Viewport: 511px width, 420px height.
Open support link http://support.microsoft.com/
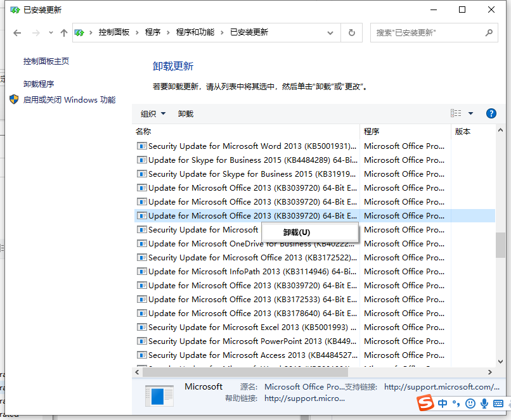(x=442, y=387)
